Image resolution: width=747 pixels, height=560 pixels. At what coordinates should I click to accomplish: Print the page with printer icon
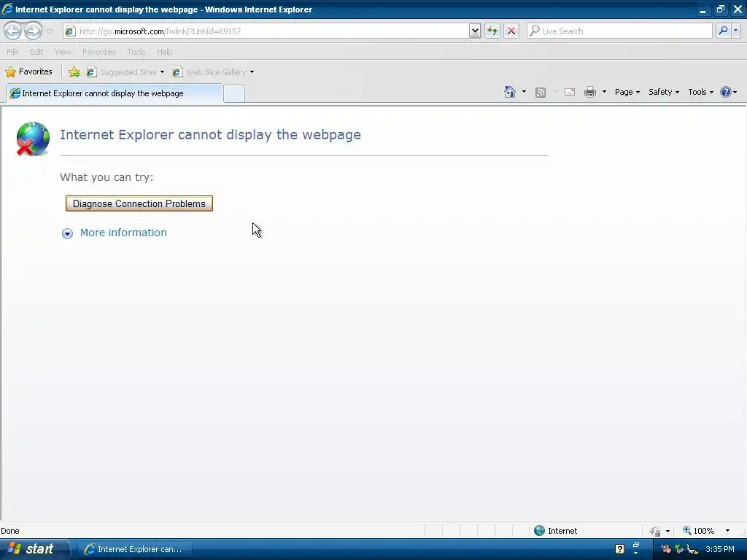(589, 92)
